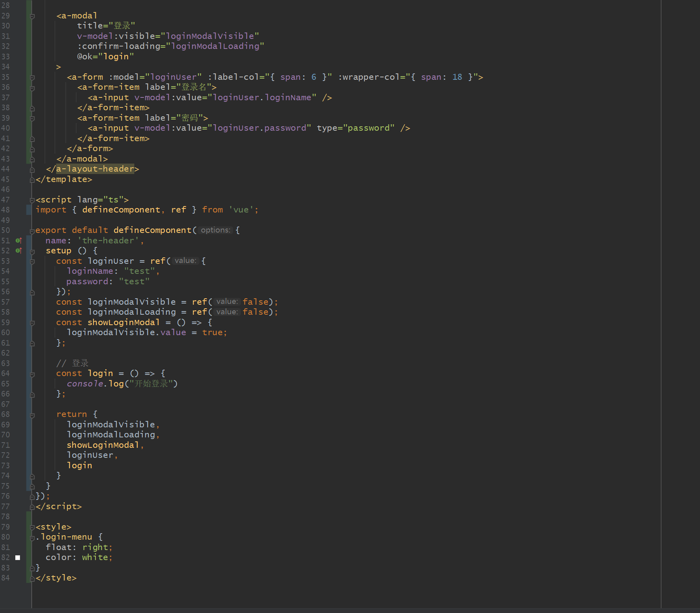
Task: Click the 'loginName' key in loginUser object
Action: pyautogui.click(x=90, y=271)
